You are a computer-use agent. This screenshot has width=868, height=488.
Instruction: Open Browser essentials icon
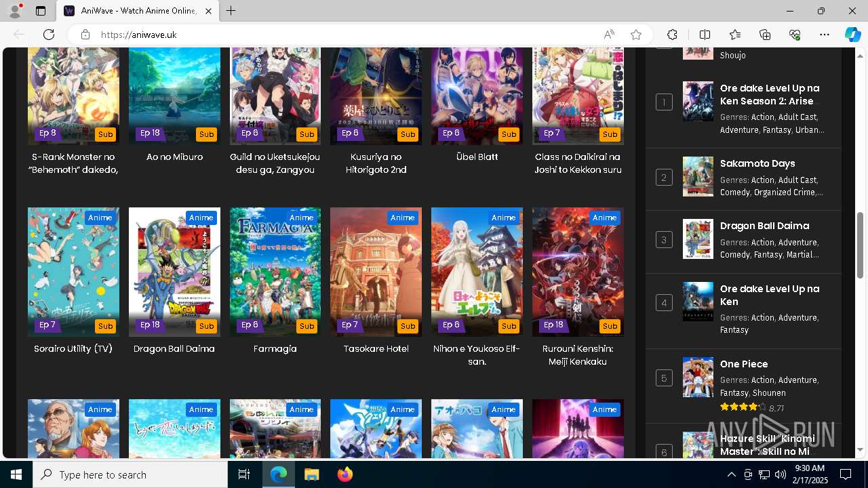pyautogui.click(x=795, y=35)
